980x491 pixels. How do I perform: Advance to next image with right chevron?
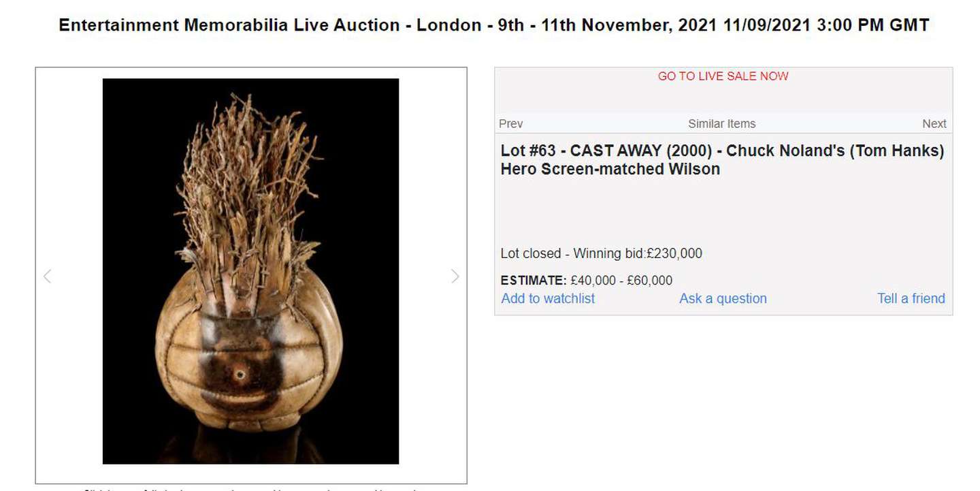point(455,276)
